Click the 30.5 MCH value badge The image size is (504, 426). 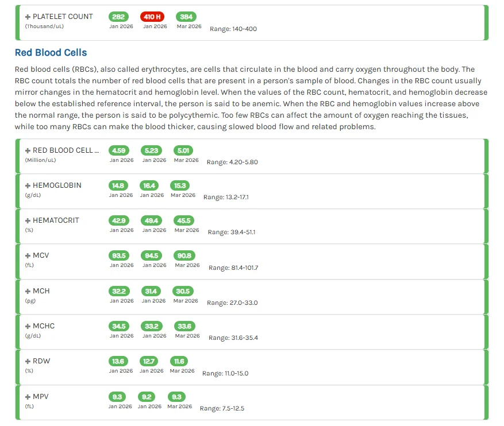(x=183, y=291)
